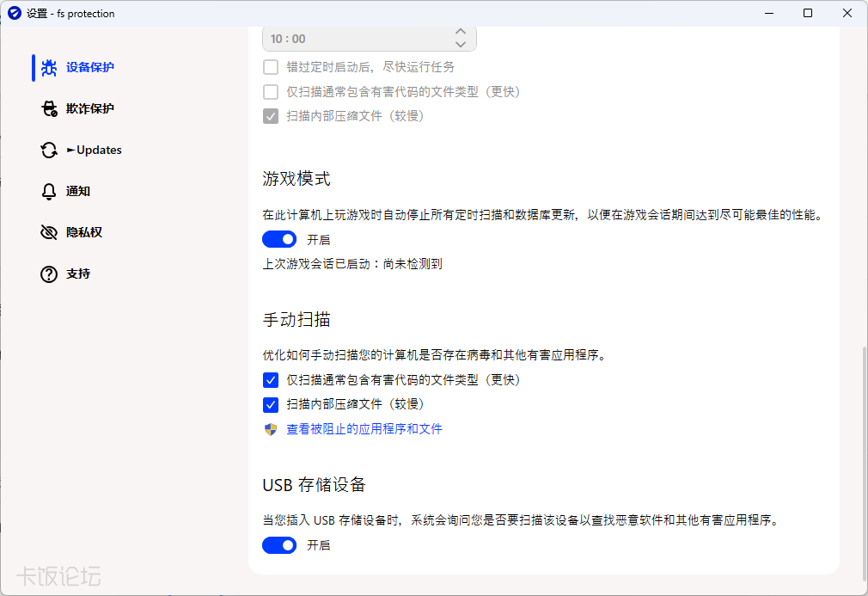This screenshot has height=596, width=868.
Task: Click the 10 : 00 time field
Action: coord(370,39)
